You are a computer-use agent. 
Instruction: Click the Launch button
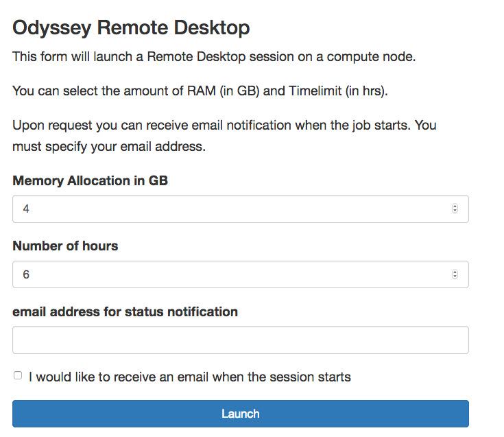(241, 414)
